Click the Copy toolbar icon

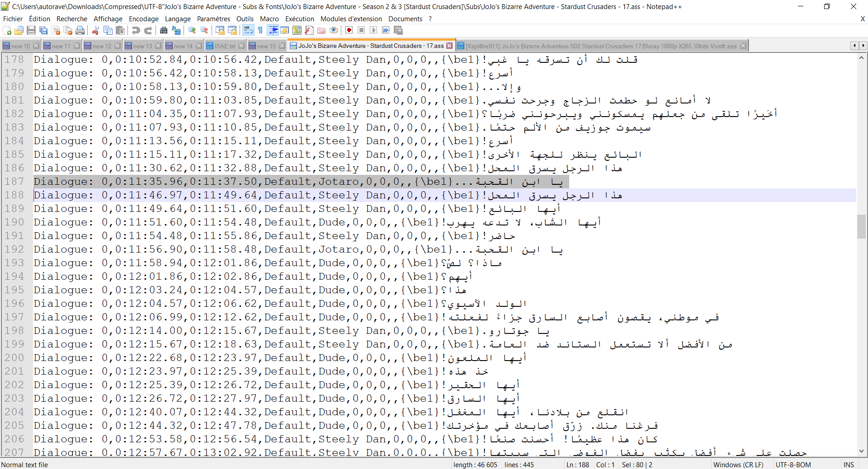pos(108,30)
